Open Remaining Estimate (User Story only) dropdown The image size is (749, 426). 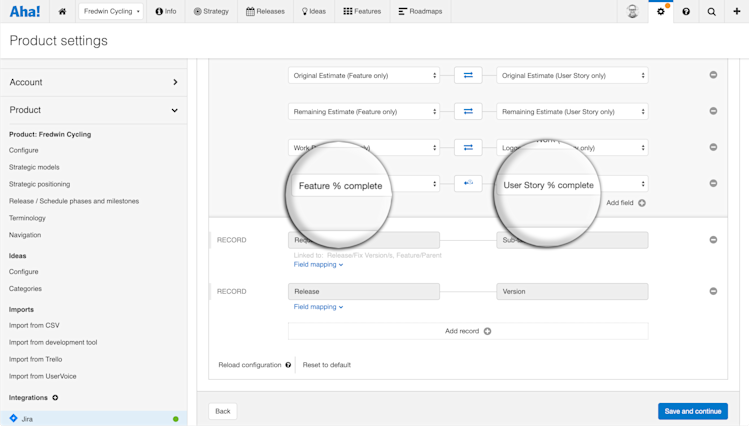(572, 111)
